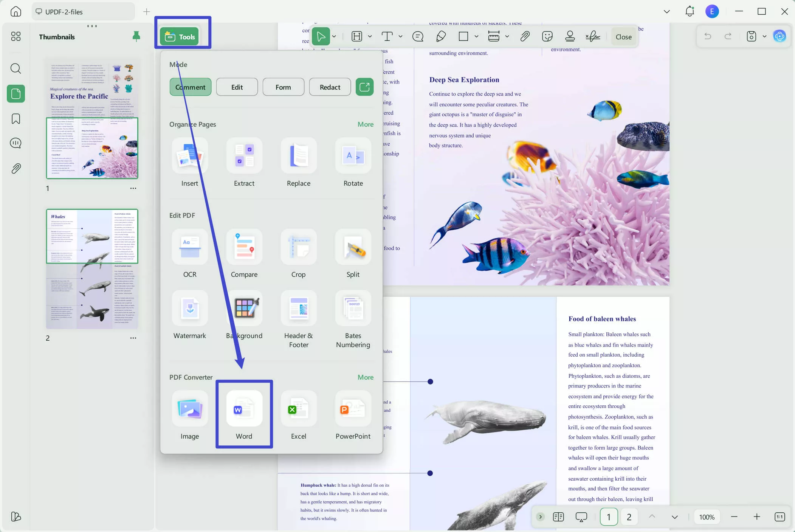
Task: Switch to Edit mode
Action: [237, 87]
